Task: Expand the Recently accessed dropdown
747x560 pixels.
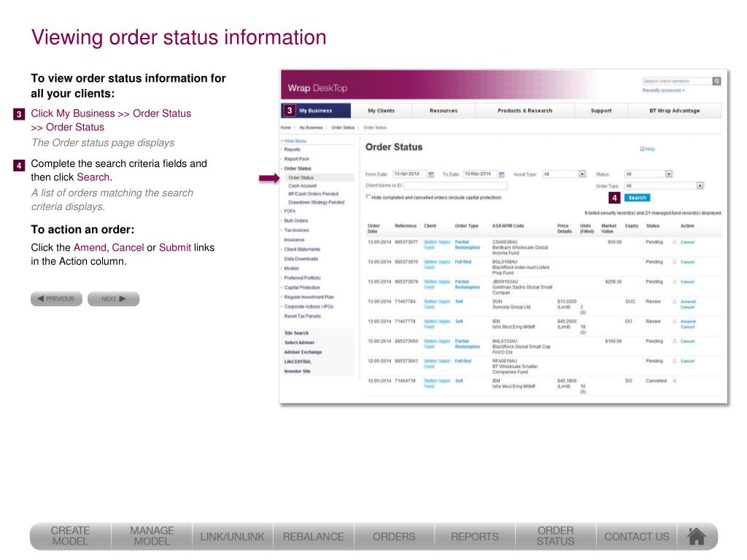Action: (x=664, y=90)
